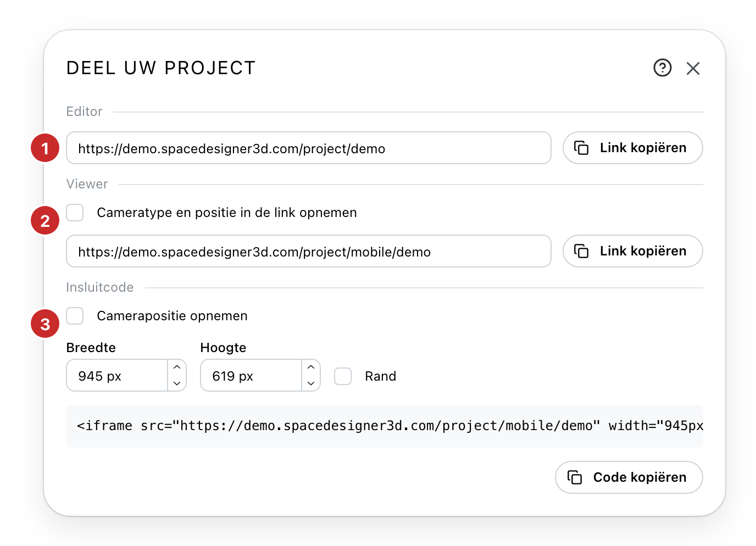Enable Cameratype en positie in de link opnemen
Image resolution: width=756 pixels, height=546 pixels.
pyautogui.click(x=75, y=213)
